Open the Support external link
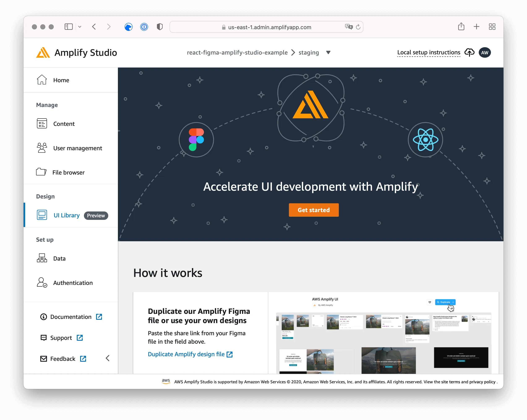This screenshot has height=420, width=527. pyautogui.click(x=80, y=338)
